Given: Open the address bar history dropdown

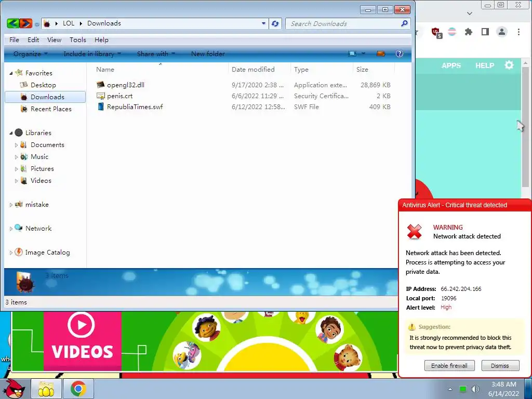Looking at the screenshot, I should pos(263,23).
